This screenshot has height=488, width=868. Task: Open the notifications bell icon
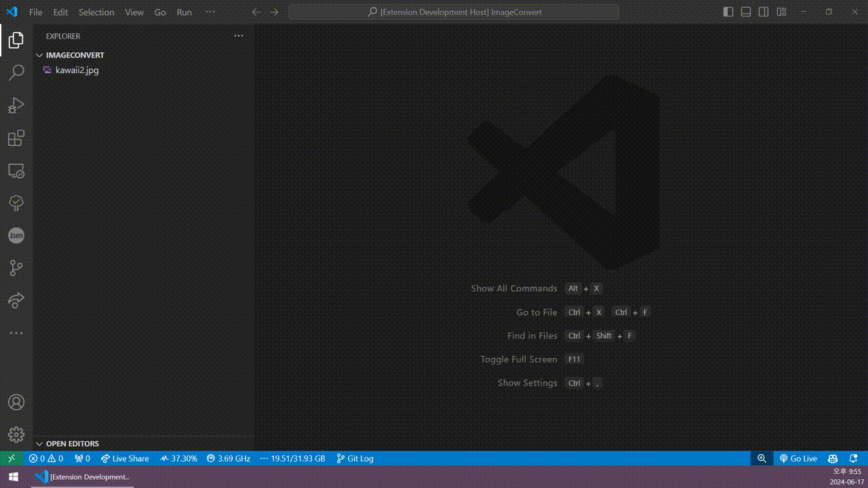click(854, 458)
